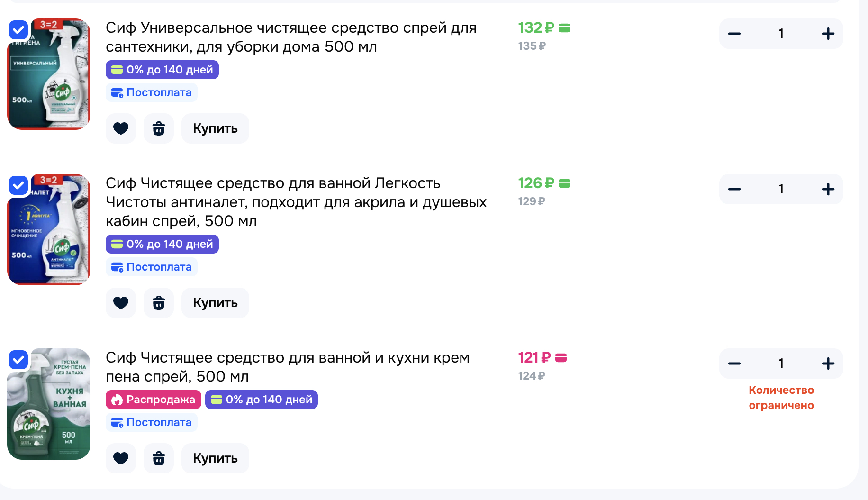Uncheck the Сиф Универсальное spray checkbox
The width and height of the screenshot is (868, 500).
tap(18, 30)
